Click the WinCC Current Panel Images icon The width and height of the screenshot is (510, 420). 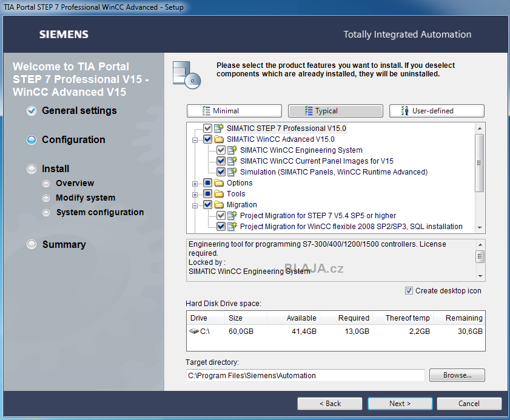pos(231,161)
